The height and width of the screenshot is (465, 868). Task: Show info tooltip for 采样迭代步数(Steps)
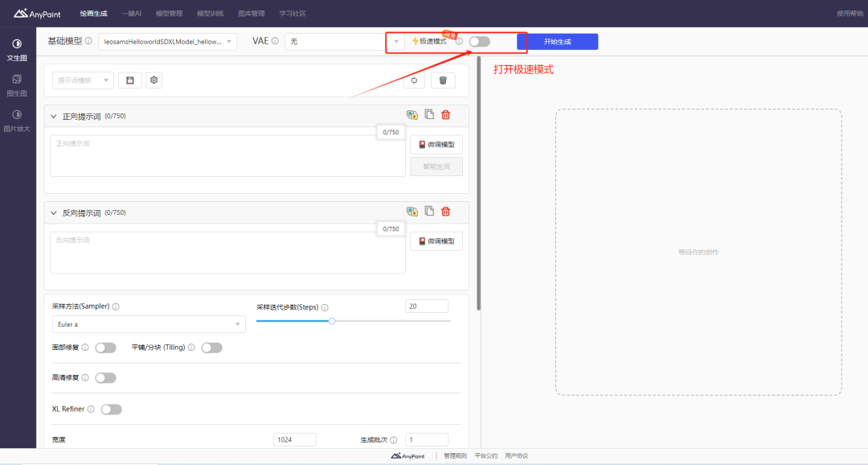325,307
